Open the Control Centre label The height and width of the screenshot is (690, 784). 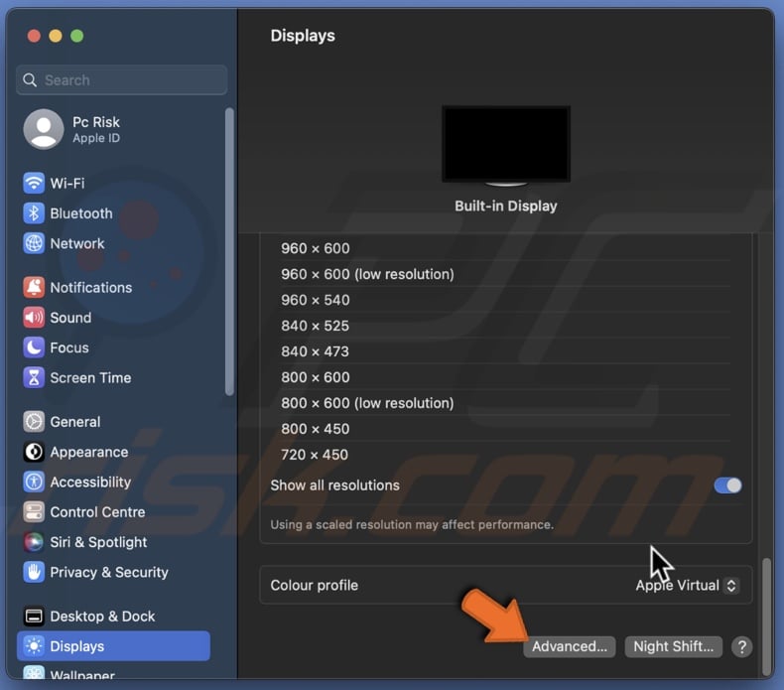97,512
